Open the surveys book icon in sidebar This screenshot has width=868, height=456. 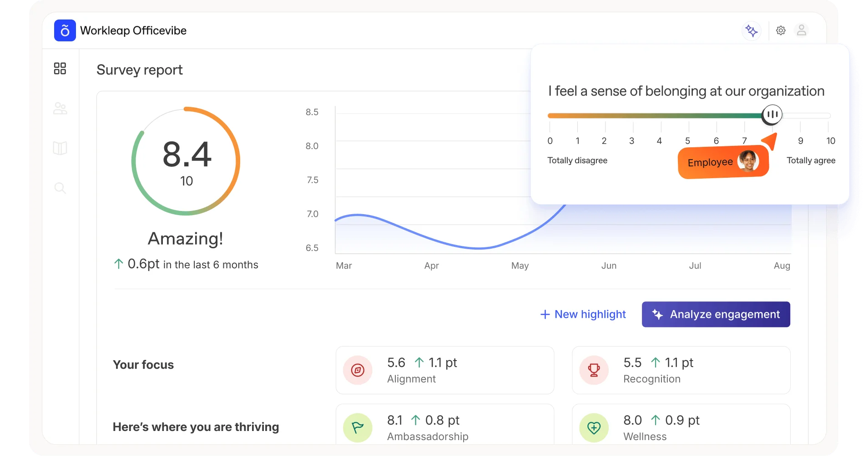[60, 148]
